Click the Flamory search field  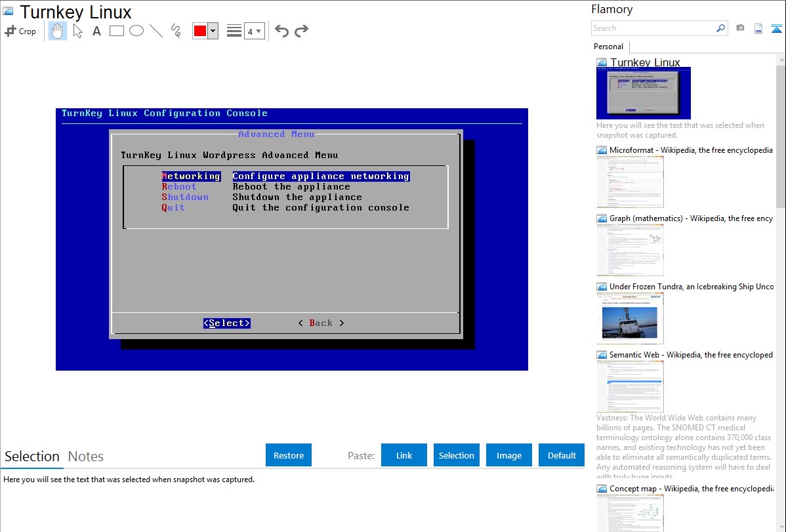[x=653, y=28]
